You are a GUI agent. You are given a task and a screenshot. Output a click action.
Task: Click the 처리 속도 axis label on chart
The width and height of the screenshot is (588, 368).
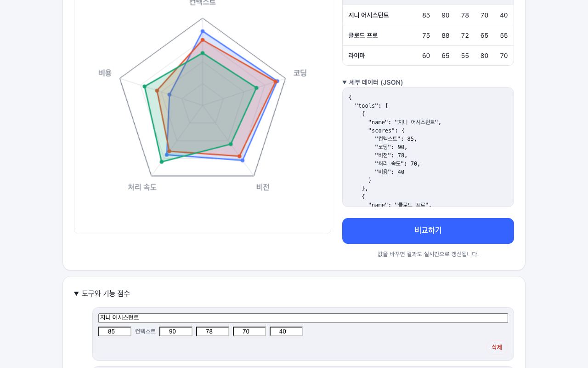click(142, 187)
